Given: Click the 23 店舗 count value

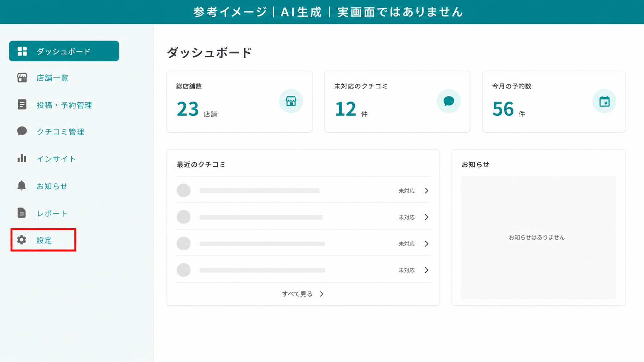Looking at the screenshot, I should tap(197, 109).
